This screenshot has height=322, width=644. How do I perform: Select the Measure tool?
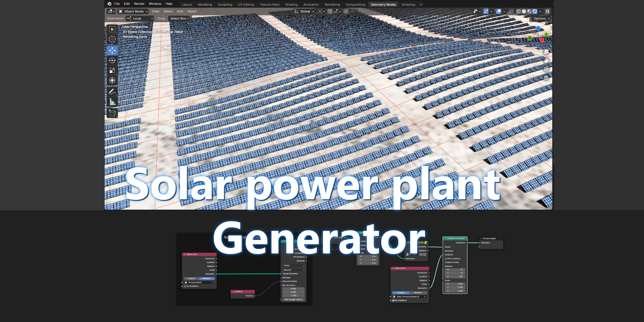(x=112, y=102)
